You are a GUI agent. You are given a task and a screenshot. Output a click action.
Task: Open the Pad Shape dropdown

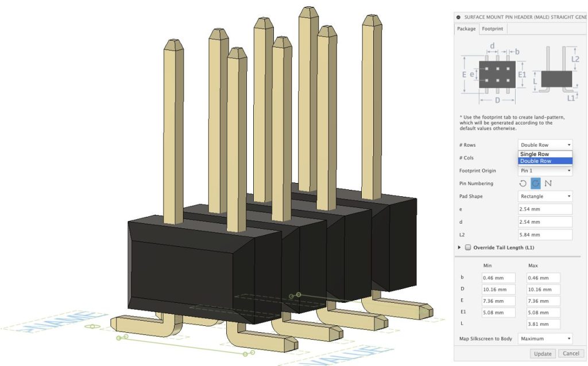click(545, 196)
